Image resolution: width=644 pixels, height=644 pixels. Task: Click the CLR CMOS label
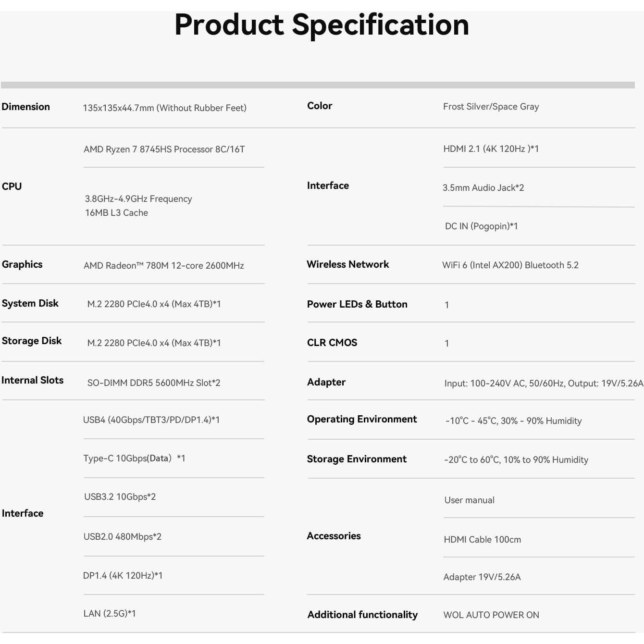pos(332,343)
